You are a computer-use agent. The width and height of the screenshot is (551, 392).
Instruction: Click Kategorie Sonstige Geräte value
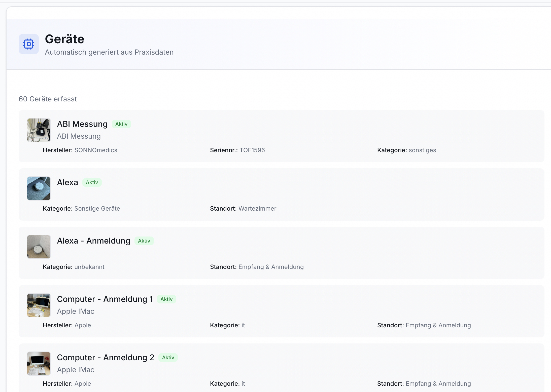tap(97, 209)
